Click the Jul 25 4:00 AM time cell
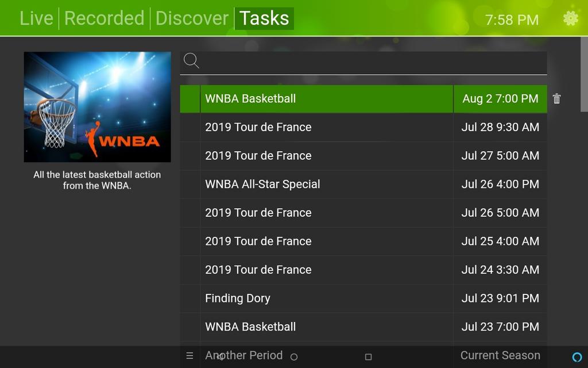 click(x=500, y=241)
